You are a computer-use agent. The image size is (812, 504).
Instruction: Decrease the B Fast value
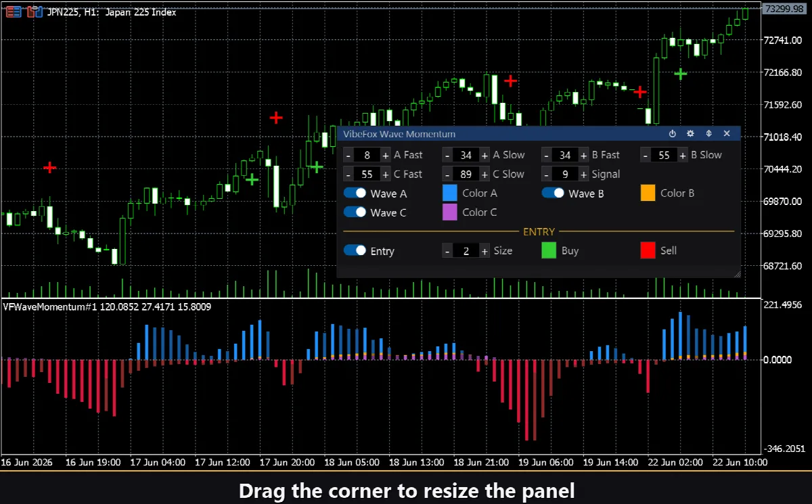click(546, 156)
